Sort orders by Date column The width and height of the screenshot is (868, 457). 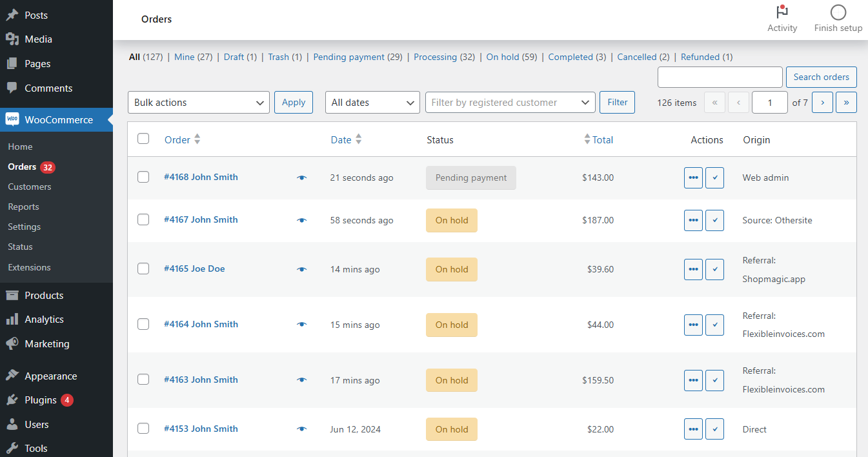(x=346, y=139)
